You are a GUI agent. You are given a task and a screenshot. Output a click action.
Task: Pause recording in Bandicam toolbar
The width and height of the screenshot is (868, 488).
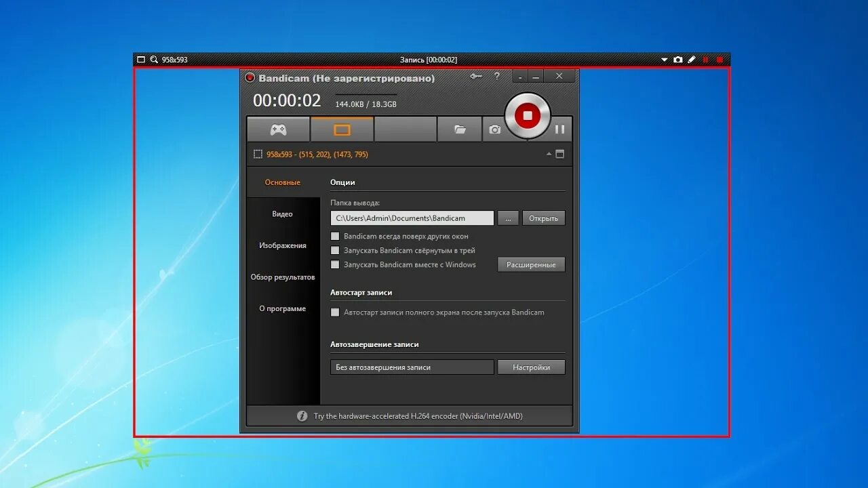pyautogui.click(x=559, y=129)
